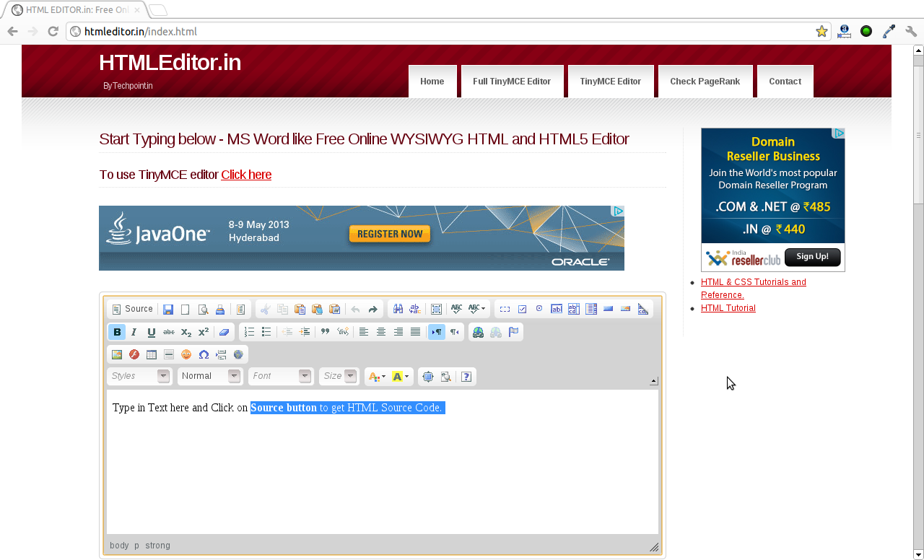Click the Print icon in editor toolbar
Viewport: 924px width, 560px height.
coord(220,310)
